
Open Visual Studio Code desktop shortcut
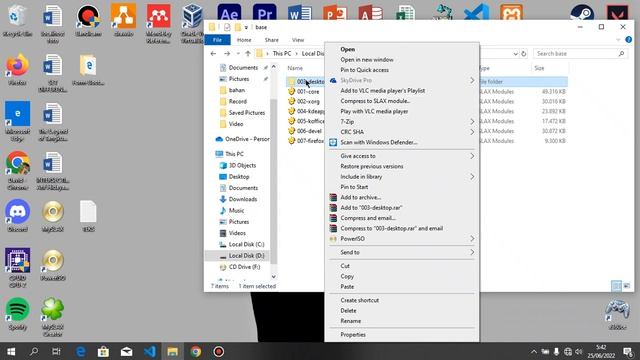point(476,12)
